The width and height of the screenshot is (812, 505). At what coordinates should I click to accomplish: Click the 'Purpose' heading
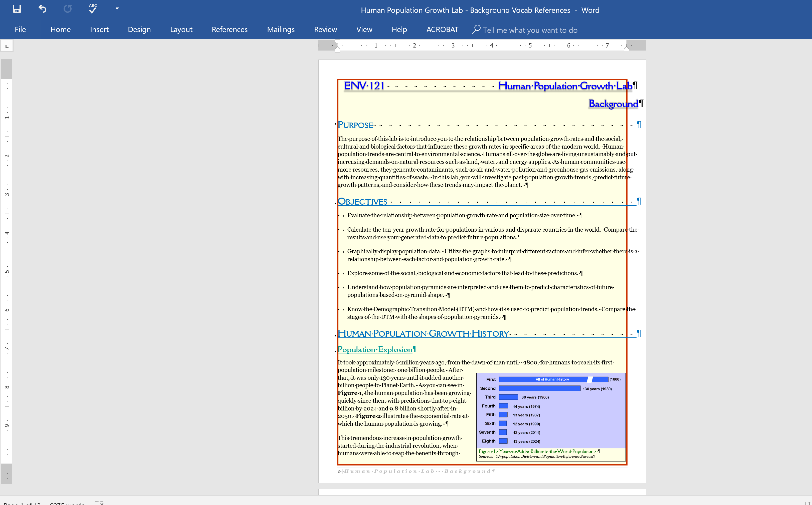(355, 125)
